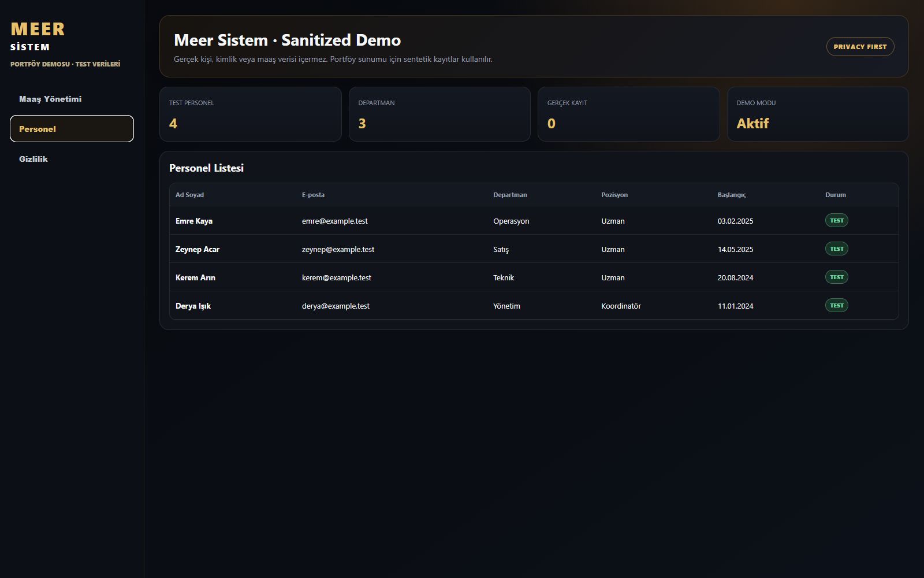The image size is (924, 578).
Task: Select the name Kerem Arın
Action: tap(195, 277)
